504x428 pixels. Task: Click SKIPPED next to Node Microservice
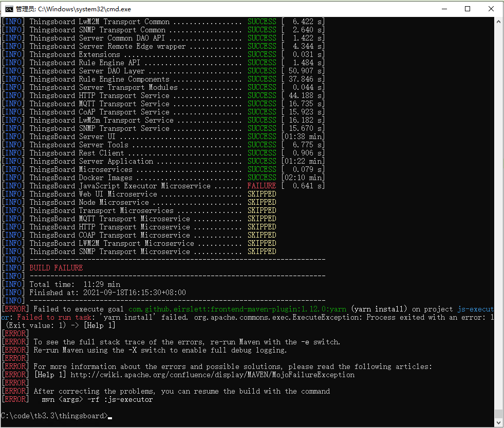pos(262,202)
